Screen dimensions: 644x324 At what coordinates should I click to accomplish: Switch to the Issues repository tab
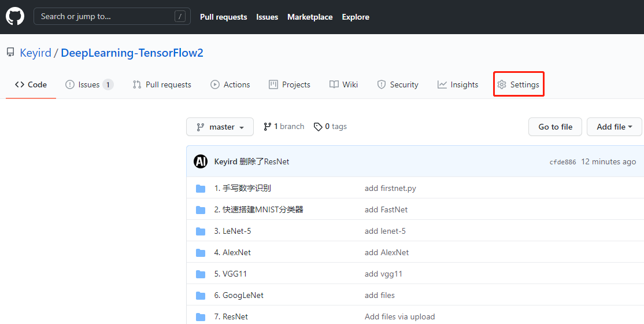click(x=89, y=84)
